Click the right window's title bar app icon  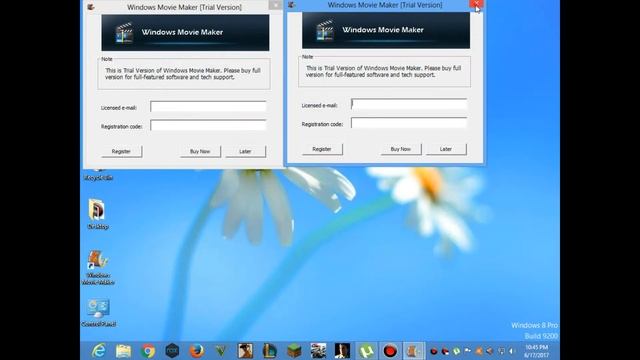[x=291, y=5]
